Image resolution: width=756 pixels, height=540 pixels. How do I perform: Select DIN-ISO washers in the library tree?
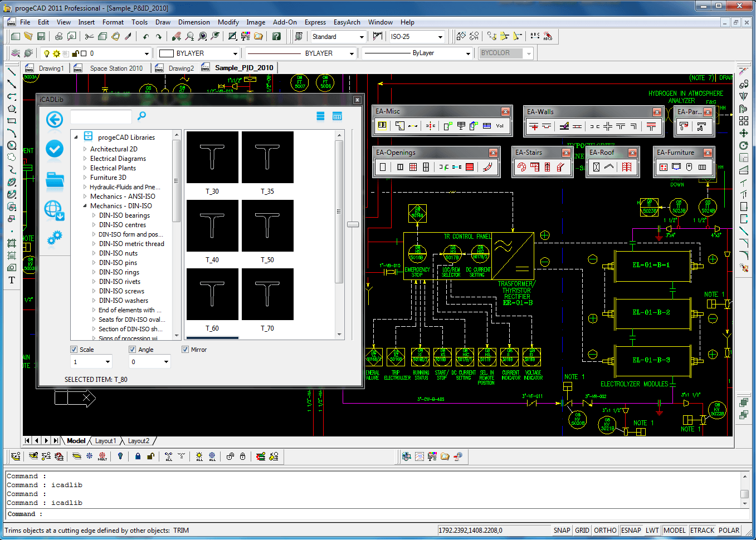[124, 301]
